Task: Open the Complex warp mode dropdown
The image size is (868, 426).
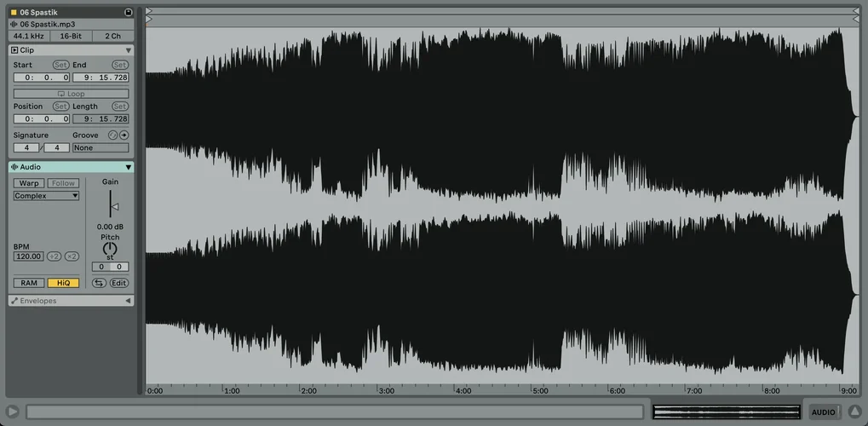Action: click(x=47, y=196)
